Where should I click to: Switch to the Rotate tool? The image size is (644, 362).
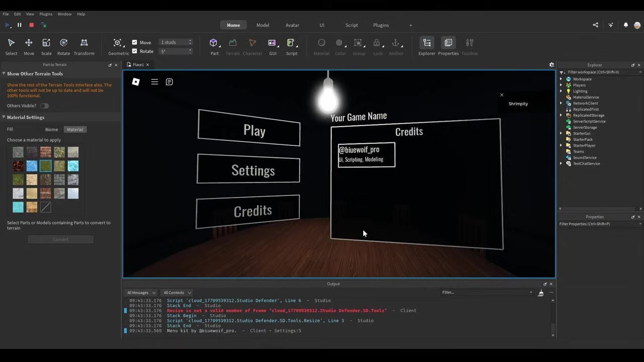click(63, 47)
